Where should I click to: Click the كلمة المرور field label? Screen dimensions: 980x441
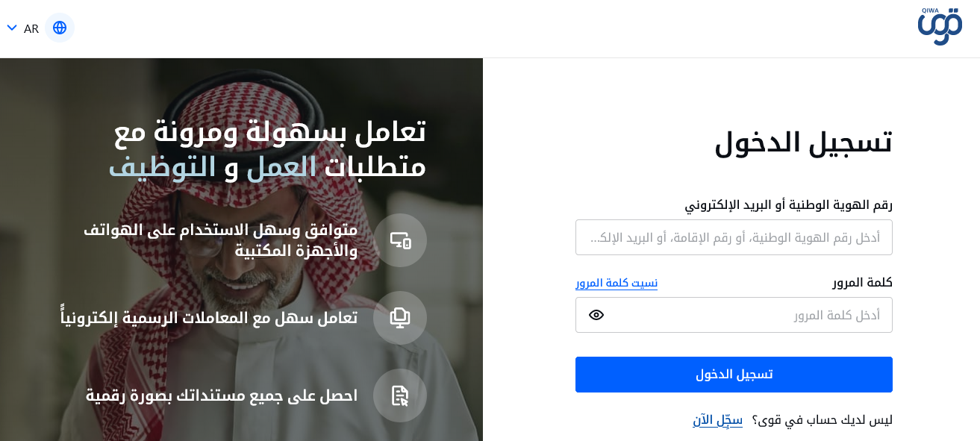(x=862, y=282)
